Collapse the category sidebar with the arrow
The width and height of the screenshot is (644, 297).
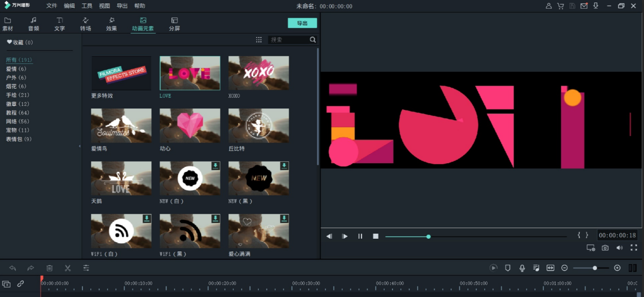click(x=79, y=146)
